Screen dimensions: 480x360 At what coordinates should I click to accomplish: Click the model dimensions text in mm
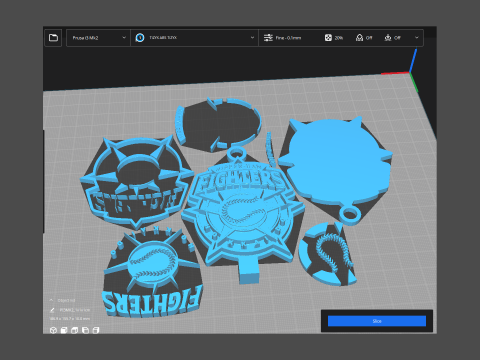[x=69, y=319]
